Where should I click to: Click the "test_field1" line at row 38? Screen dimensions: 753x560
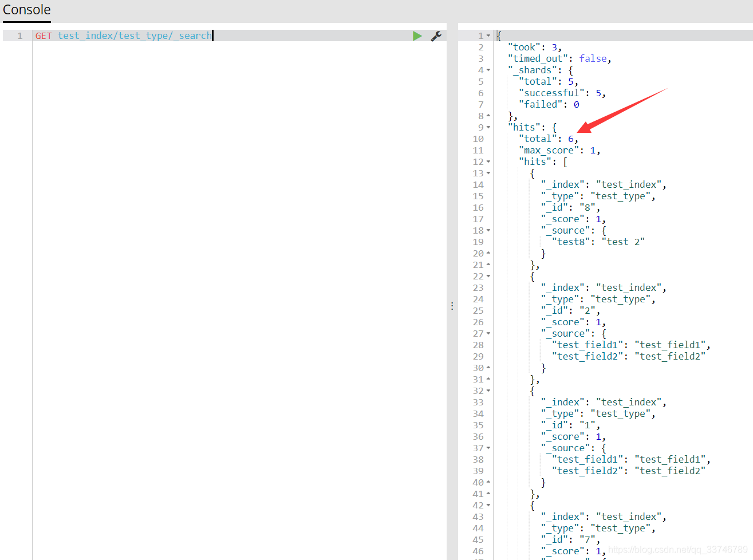click(631, 459)
